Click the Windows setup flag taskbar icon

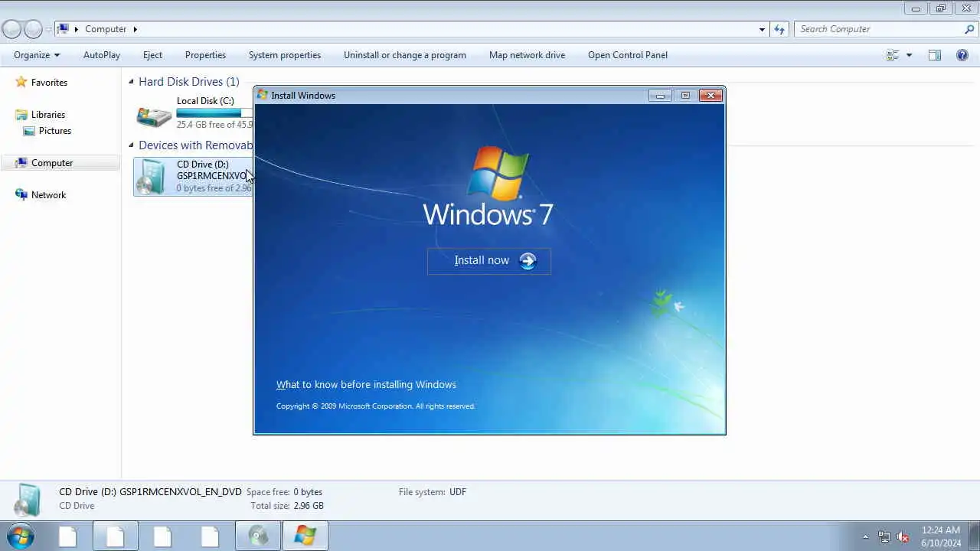305,536
